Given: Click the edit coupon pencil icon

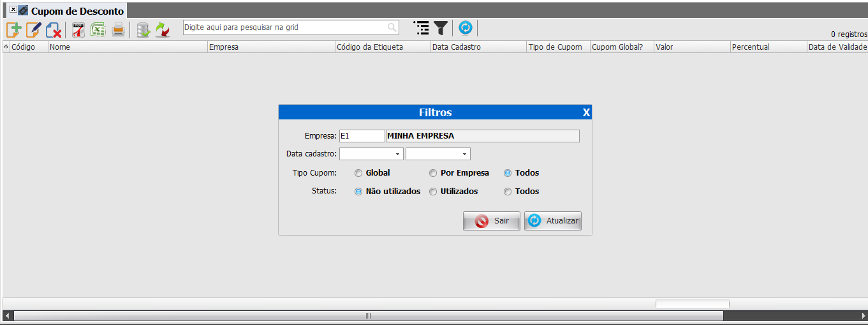Looking at the screenshot, I should [33, 29].
